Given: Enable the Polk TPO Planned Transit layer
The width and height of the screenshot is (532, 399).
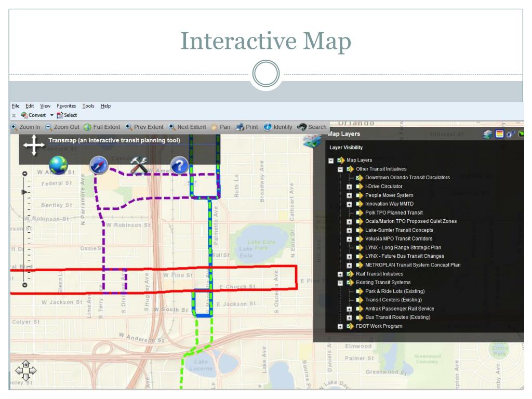Looking at the screenshot, I should coord(359,212).
